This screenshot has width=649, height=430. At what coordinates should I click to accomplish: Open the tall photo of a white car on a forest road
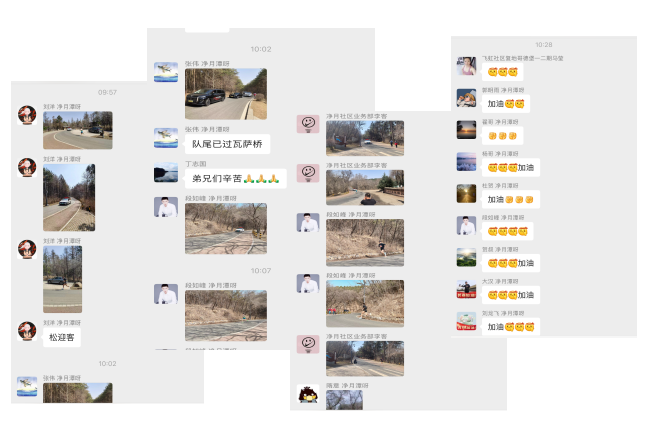tap(69, 197)
